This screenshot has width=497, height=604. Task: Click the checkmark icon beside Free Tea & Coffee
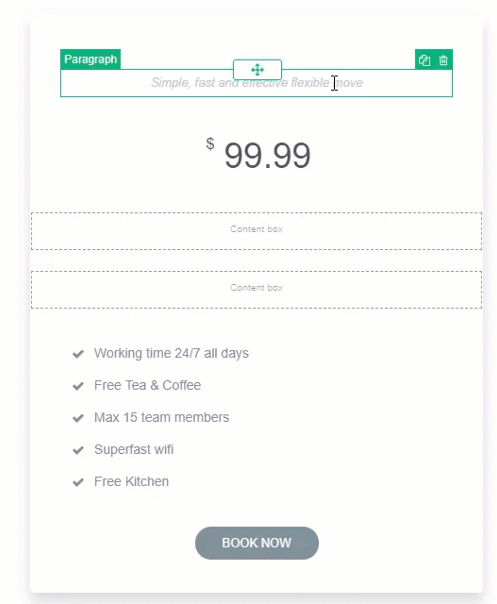78,386
